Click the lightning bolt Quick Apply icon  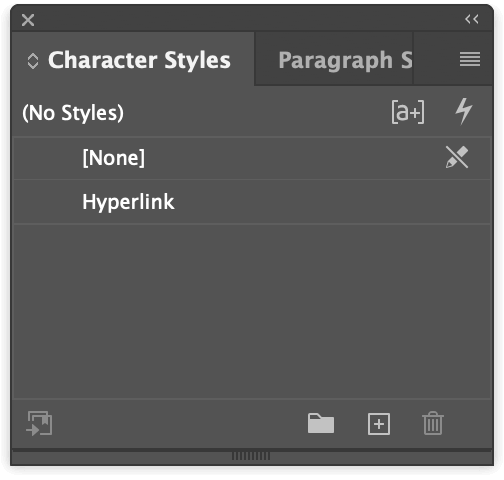pos(464,111)
